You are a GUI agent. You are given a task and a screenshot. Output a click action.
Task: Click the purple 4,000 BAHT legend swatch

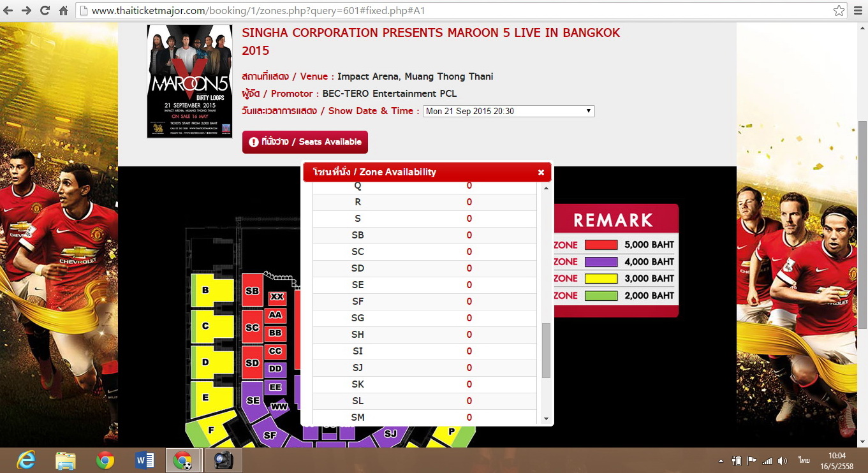601,262
